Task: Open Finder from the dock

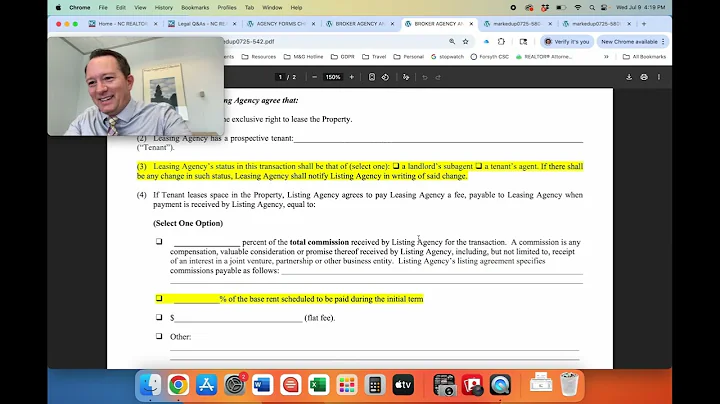Action: [x=150, y=384]
